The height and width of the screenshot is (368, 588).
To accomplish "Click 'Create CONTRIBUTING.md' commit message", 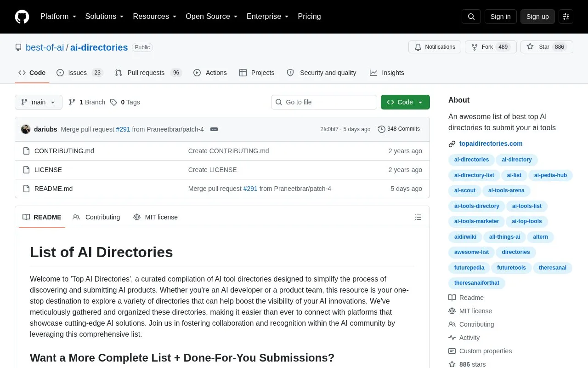I will click(229, 151).
